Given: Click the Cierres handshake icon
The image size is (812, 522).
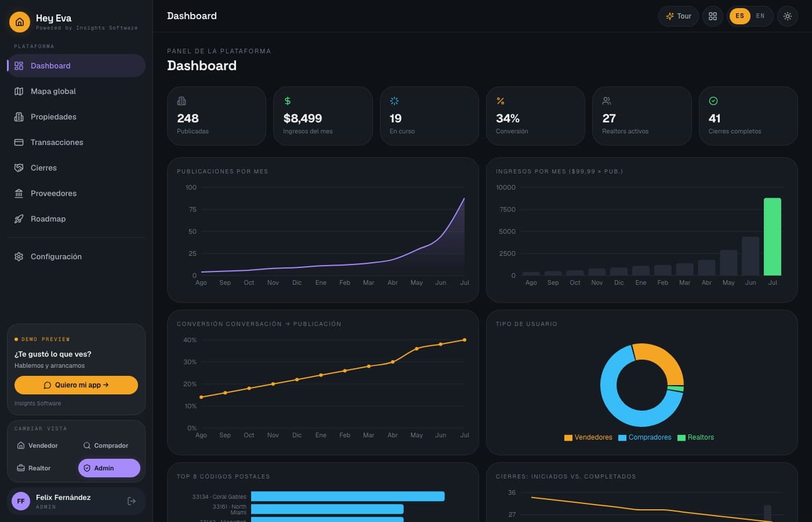Looking at the screenshot, I should pos(19,168).
